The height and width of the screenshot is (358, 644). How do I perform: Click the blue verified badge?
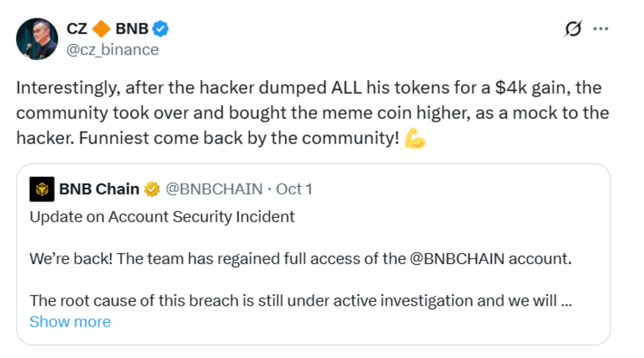coord(161,29)
